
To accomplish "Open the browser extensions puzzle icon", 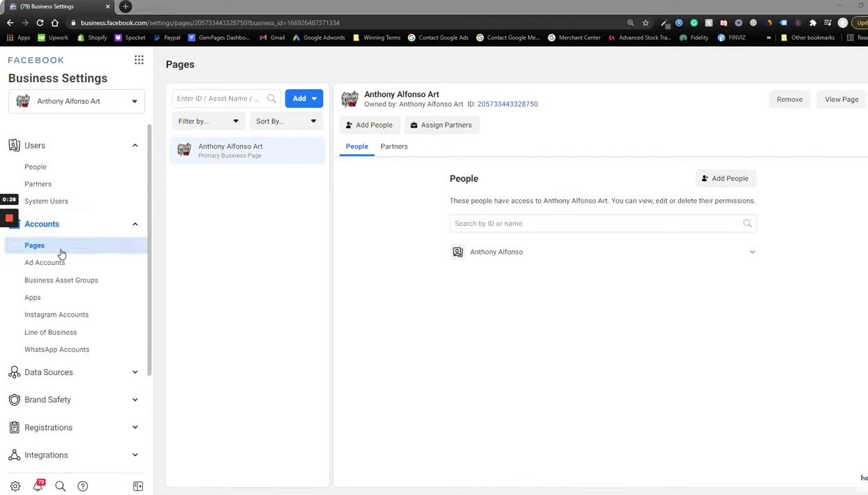I will 813,22.
